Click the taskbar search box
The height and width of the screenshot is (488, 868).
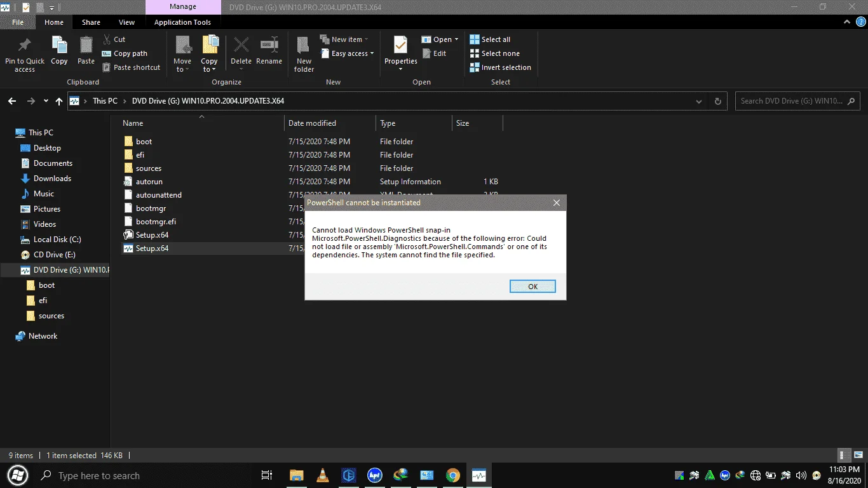click(143, 475)
